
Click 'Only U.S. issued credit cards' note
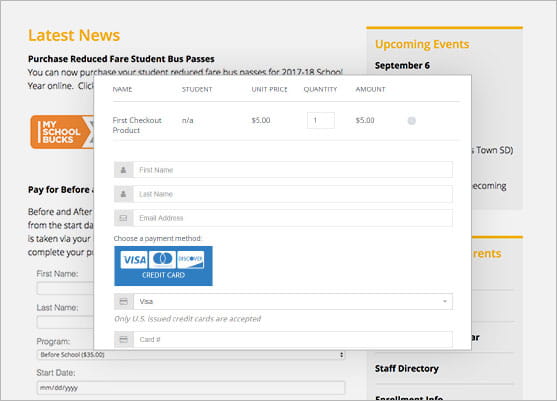click(188, 319)
